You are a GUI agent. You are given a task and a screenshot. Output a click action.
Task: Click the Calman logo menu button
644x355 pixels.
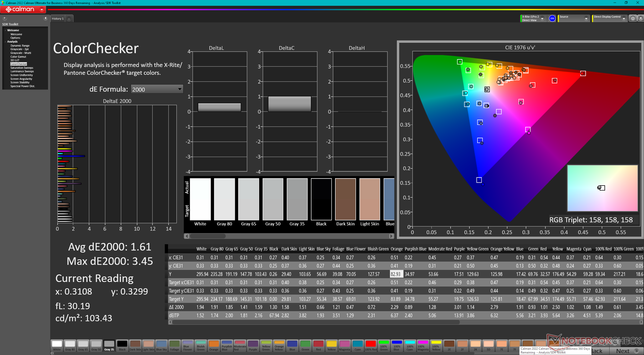click(x=23, y=9)
